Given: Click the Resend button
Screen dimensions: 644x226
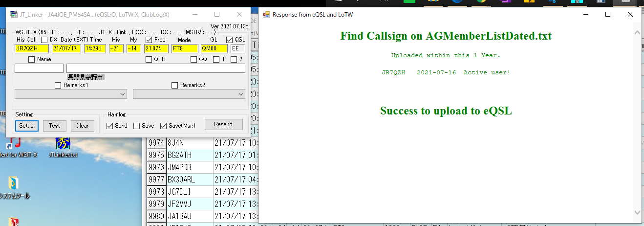Looking at the screenshot, I should (x=223, y=124).
